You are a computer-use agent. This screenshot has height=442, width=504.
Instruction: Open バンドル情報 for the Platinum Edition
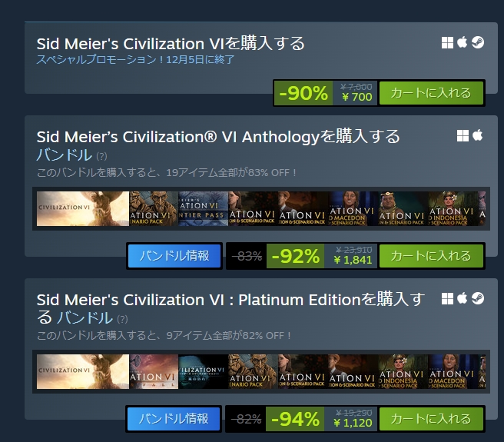tap(174, 419)
